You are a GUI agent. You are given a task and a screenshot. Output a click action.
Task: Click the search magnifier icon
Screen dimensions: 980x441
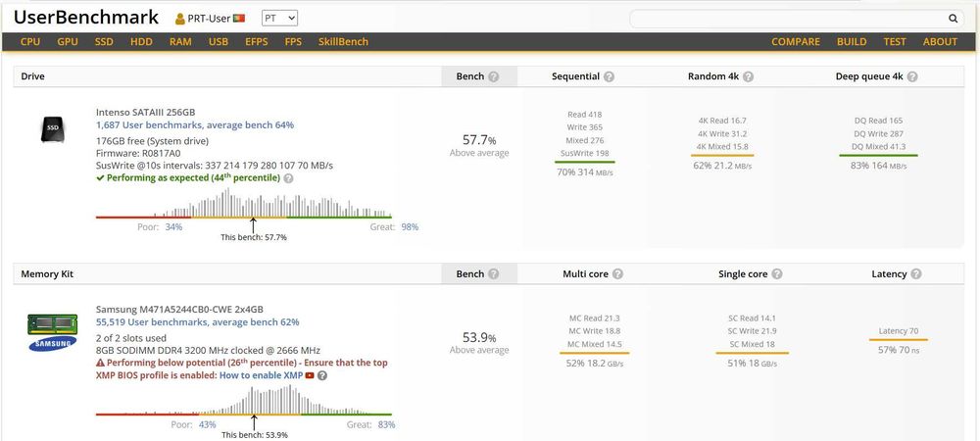pyautogui.click(x=953, y=19)
